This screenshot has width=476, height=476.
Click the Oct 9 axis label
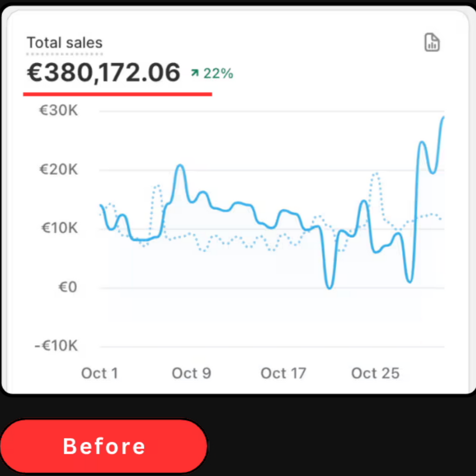click(191, 373)
